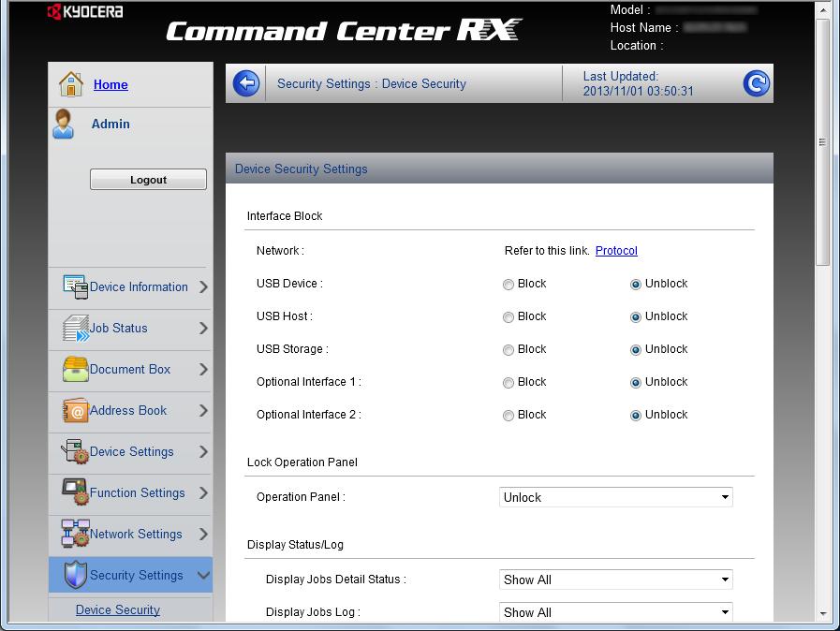840x631 pixels.
Task: Open the Document Box menu
Action: pyautogui.click(x=130, y=370)
